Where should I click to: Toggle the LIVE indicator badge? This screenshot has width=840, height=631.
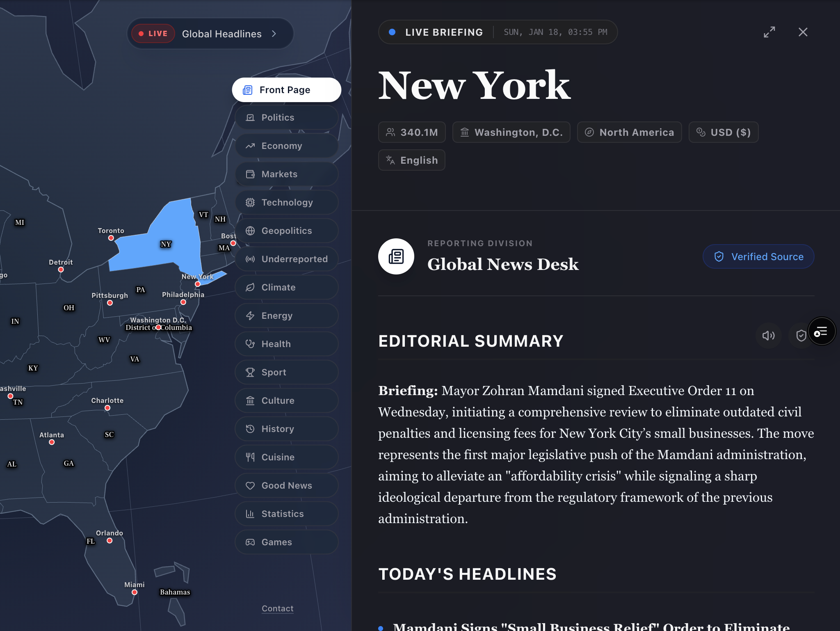tap(153, 34)
